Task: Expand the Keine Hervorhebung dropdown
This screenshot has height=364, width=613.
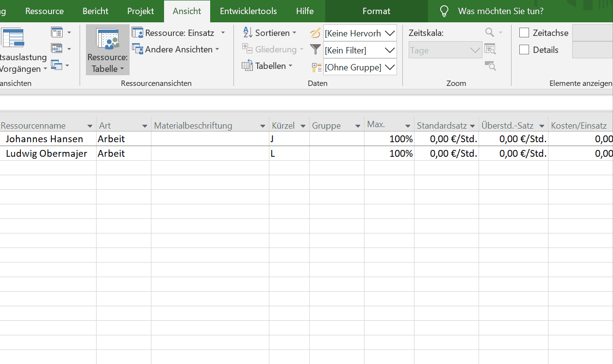Action: click(x=390, y=33)
